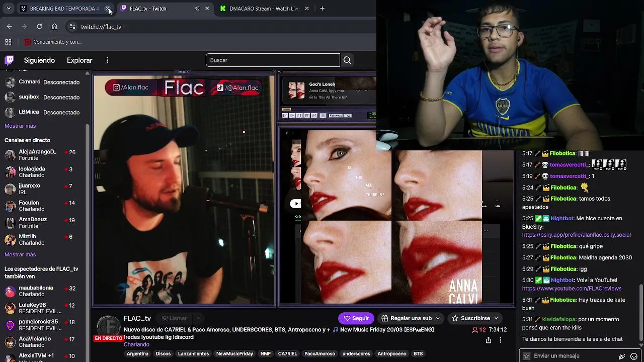Reload the page with the refresh icon
The image size is (644, 362).
click(x=39, y=27)
